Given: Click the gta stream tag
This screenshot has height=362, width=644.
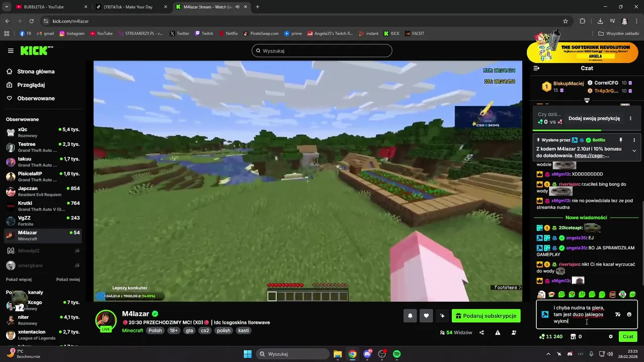Looking at the screenshot, I should tap(189, 330).
